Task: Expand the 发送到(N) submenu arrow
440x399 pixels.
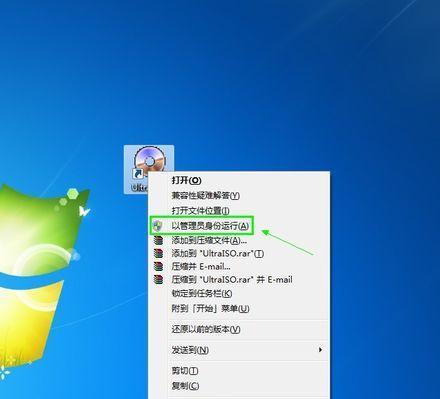Action: click(320, 350)
